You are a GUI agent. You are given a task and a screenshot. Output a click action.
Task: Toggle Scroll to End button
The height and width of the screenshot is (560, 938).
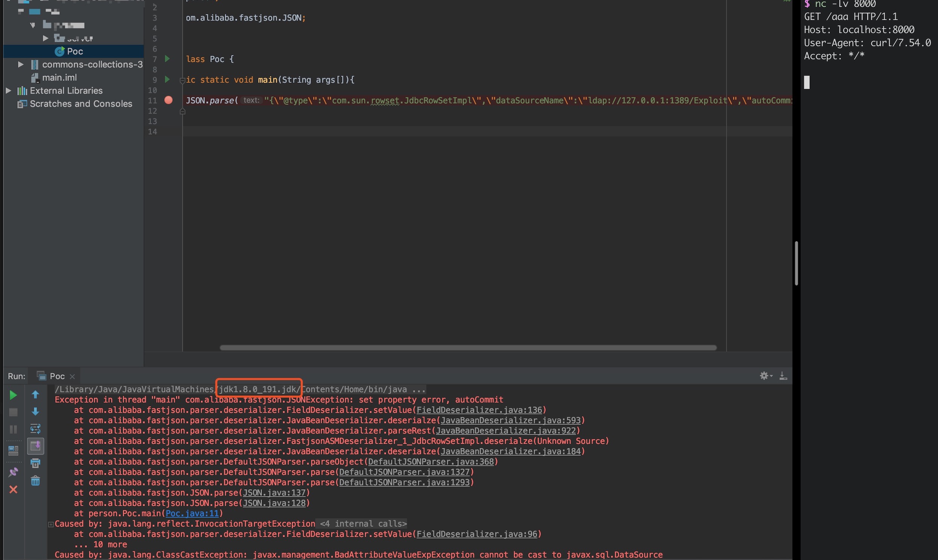[x=35, y=446]
